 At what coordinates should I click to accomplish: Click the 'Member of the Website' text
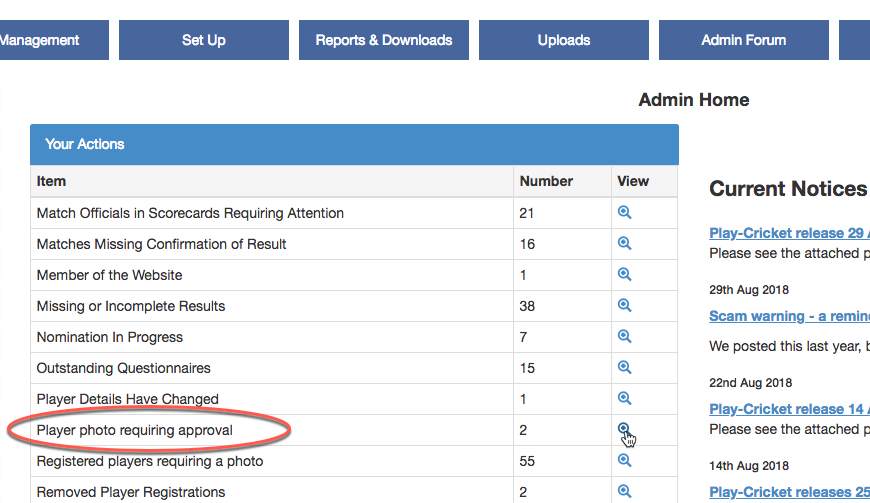[109, 275]
